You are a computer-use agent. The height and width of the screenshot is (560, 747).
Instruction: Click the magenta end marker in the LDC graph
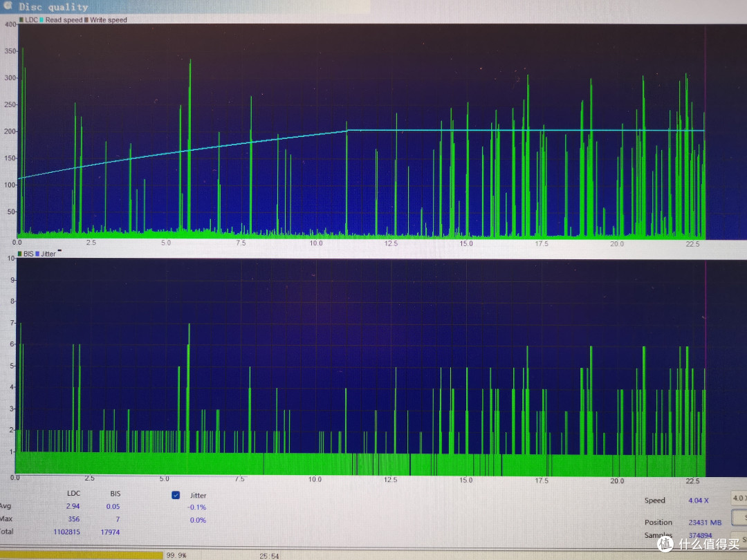(x=705, y=131)
